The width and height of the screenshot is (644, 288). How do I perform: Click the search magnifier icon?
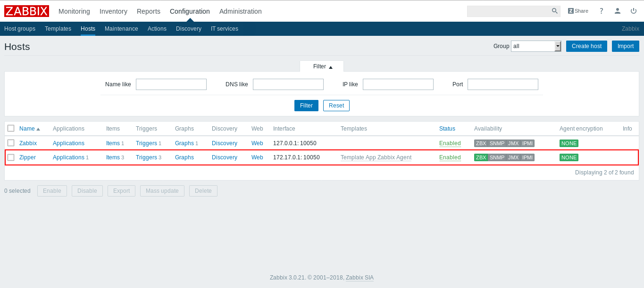(555, 11)
